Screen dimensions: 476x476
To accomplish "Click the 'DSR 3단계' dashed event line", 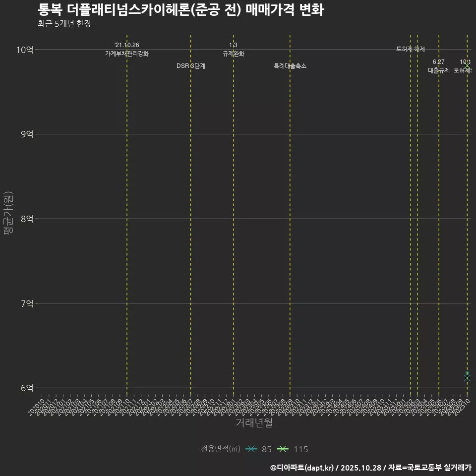I will click(190, 65).
